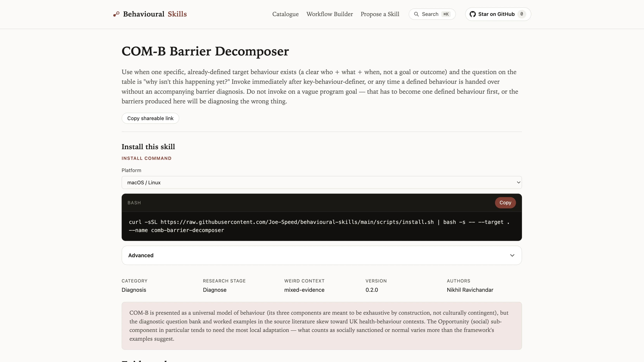This screenshot has height=362, width=644.
Task: Click the WEIRD context note box
Action: (321, 326)
